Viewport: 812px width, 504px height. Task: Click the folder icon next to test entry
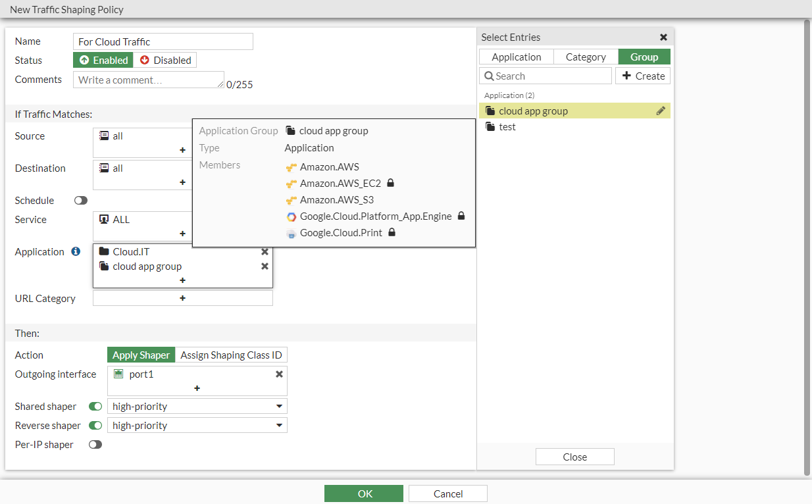[x=490, y=126]
